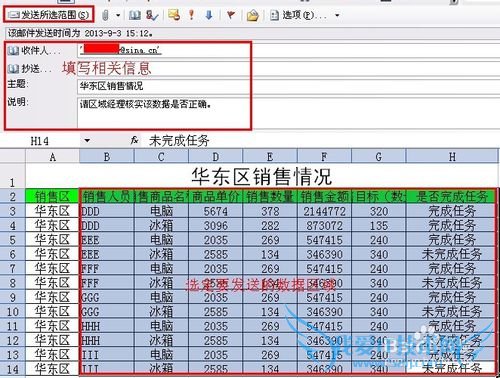Viewport: 500px width, 378px height.
Task: Select column F header
Action: click(x=324, y=156)
